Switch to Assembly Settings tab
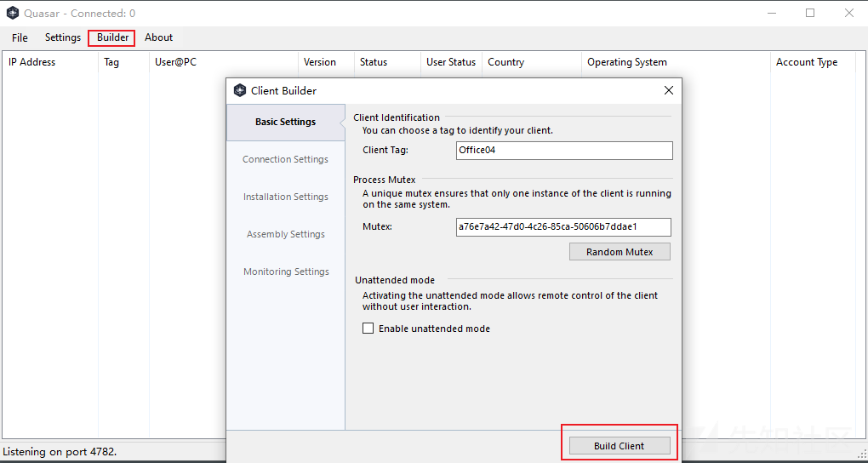 coord(286,234)
